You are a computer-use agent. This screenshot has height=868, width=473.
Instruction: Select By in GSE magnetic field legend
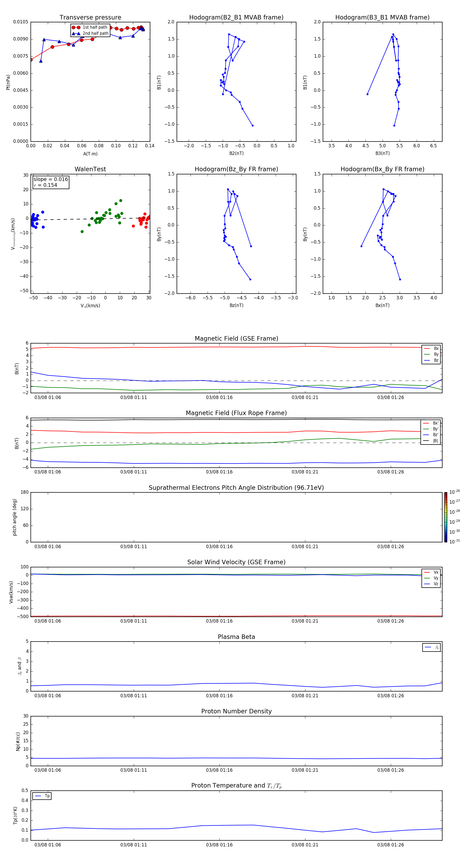pos(431,354)
